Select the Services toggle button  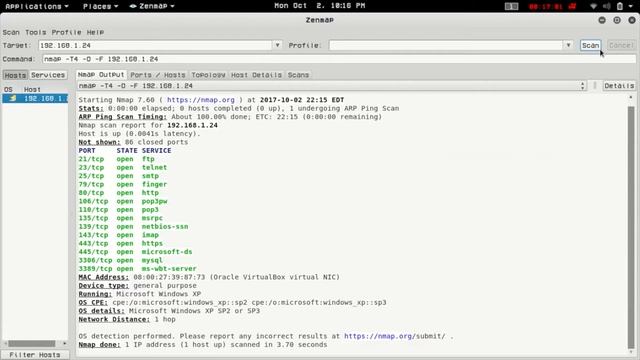pos(48,75)
